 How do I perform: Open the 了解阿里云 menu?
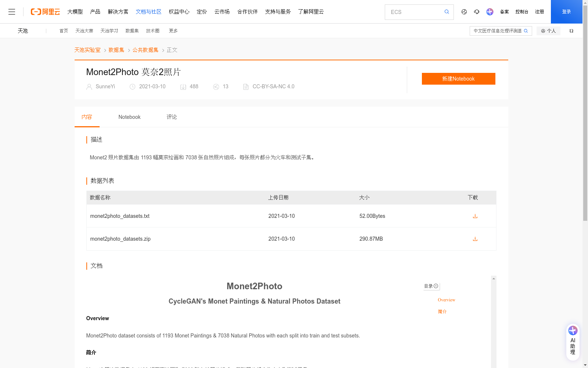pos(311,12)
